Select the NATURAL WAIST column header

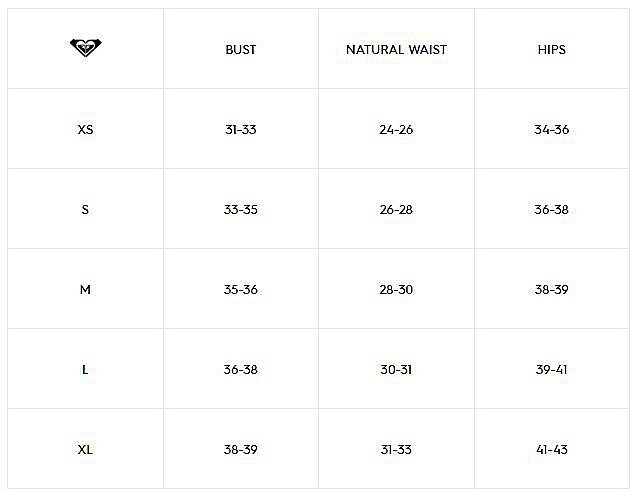pos(396,50)
